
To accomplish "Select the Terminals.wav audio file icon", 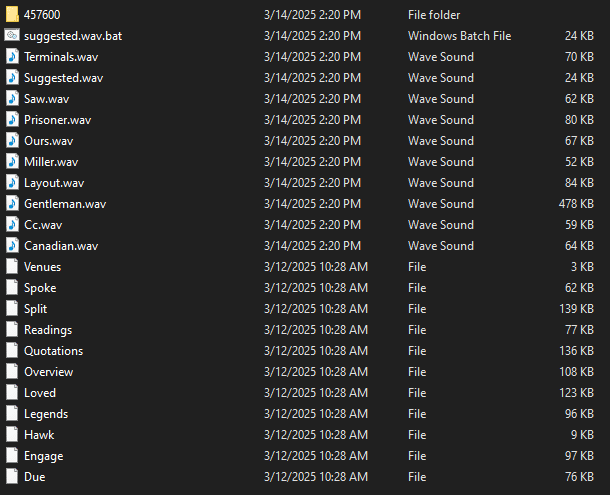I will pyautogui.click(x=12, y=56).
